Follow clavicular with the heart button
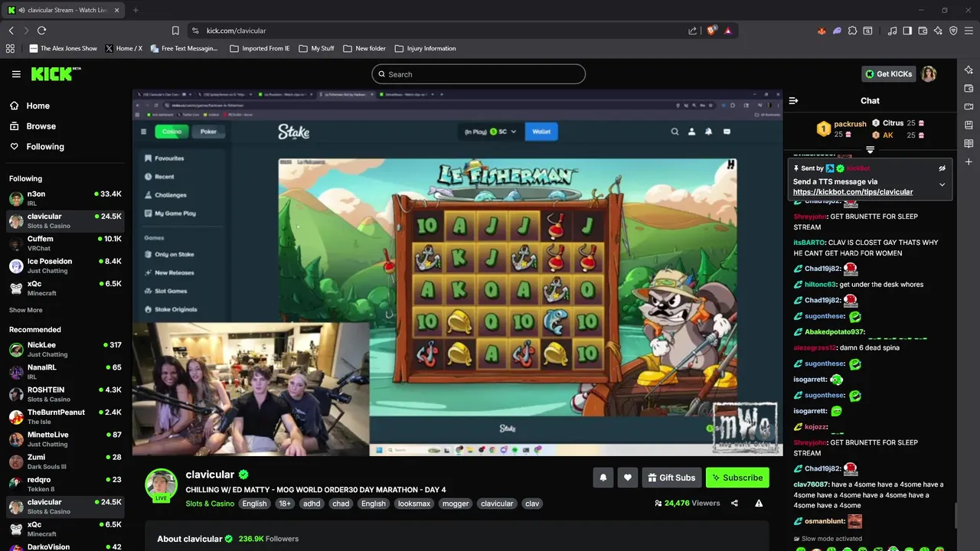 coord(627,478)
